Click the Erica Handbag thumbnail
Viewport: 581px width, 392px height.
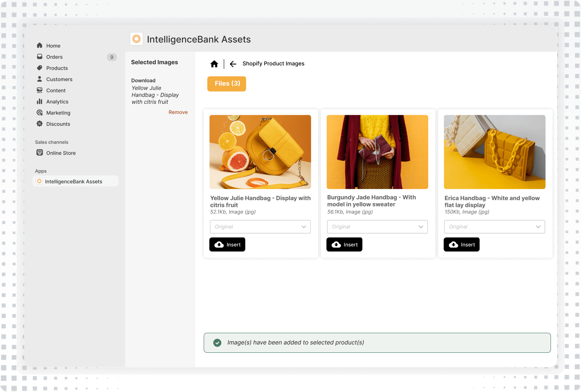495,152
